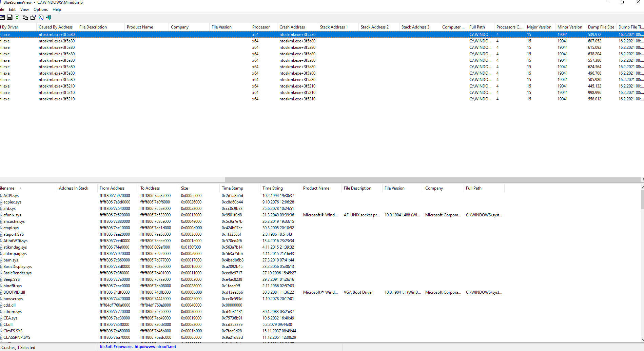Click the Copy selected items toolbar icon
This screenshot has width=644, height=351.
(25, 17)
